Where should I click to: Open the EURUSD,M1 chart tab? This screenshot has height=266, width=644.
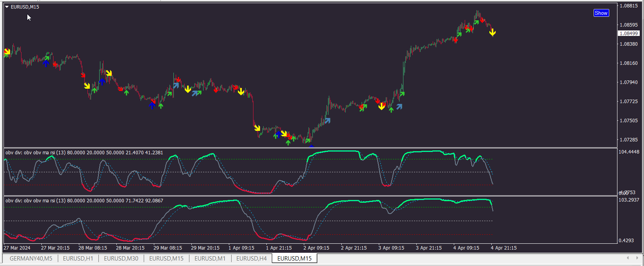210,259
